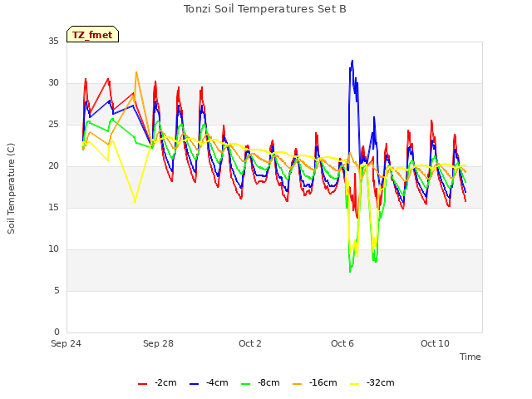
Task: Click the blue -4cm legend swatch
Action: tap(194, 384)
